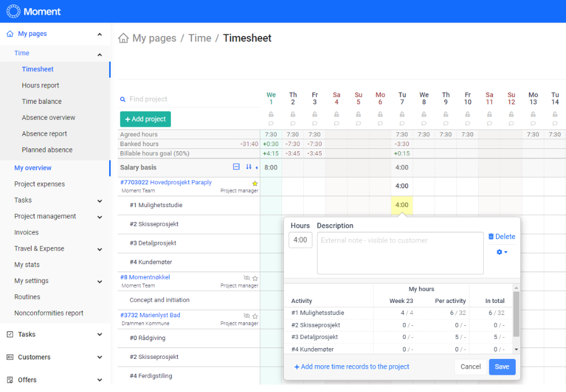Click the home icon in breadcrumb
Viewport: 566px width, 392px height.
[123, 38]
